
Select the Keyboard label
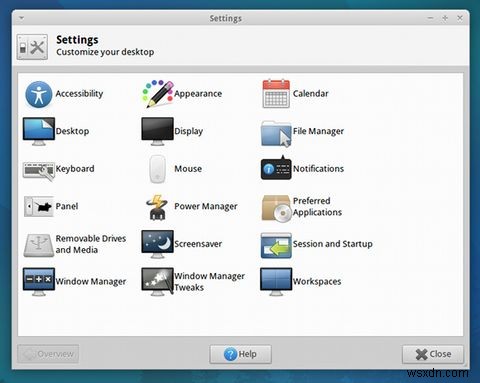(x=75, y=169)
